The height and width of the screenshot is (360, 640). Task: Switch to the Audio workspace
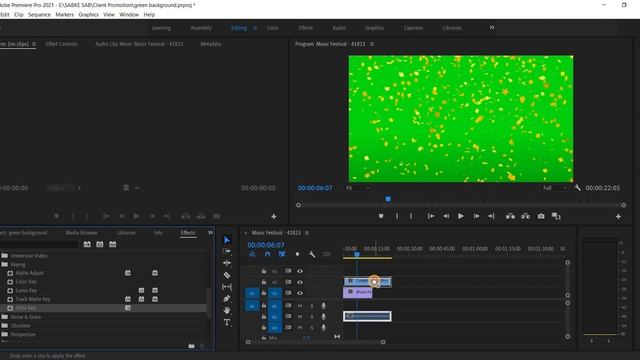pos(339,28)
